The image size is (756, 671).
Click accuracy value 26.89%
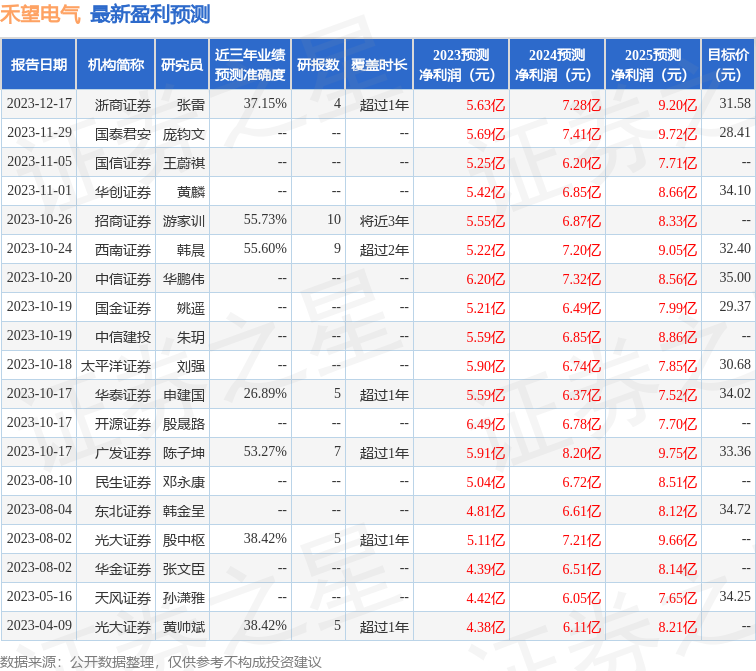pos(265,393)
